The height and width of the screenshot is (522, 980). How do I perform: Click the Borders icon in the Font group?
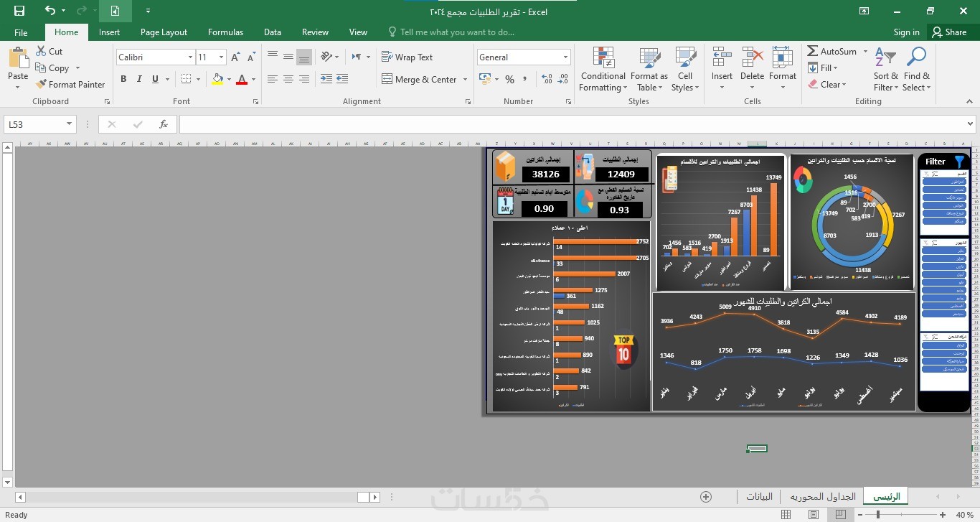(187, 79)
